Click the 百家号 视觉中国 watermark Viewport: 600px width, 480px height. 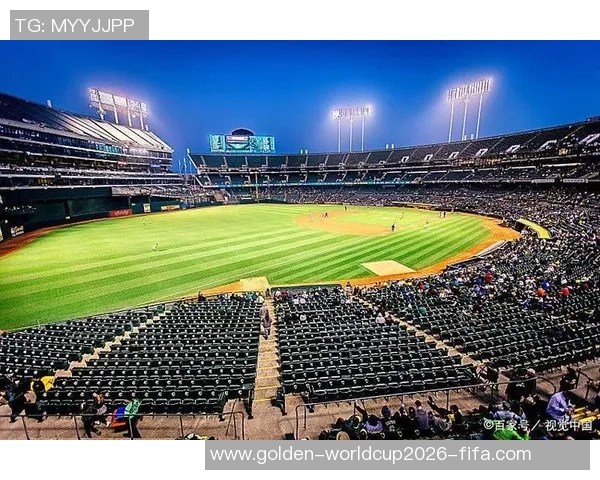(x=537, y=425)
